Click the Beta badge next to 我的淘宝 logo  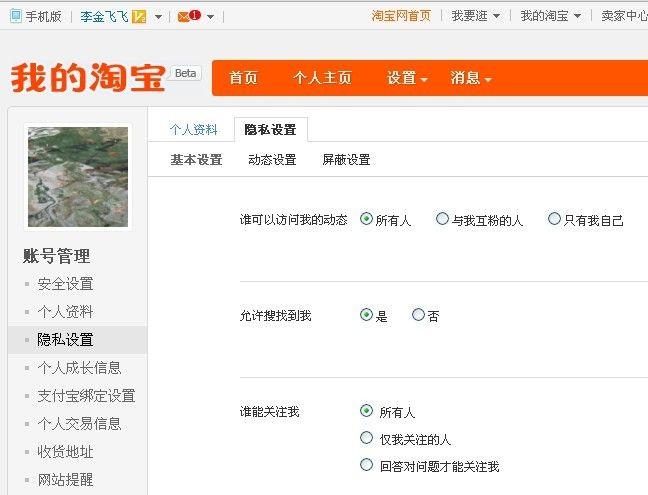pyautogui.click(x=185, y=73)
